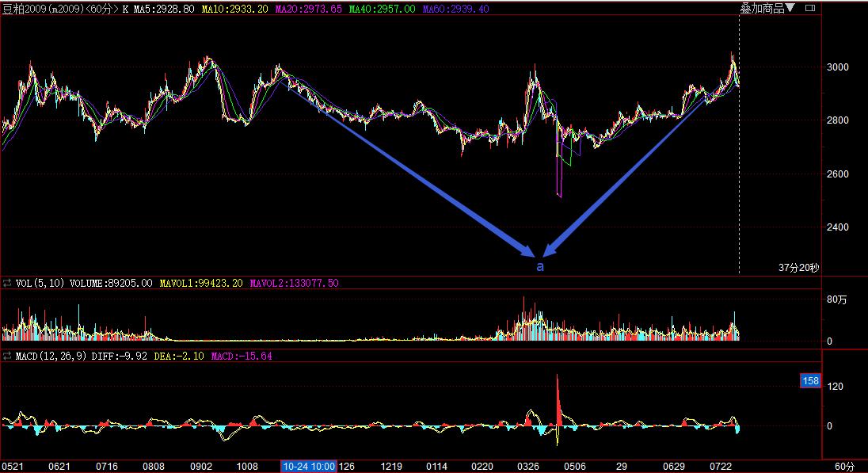Viewport: 868px width, 473px height.
Task: Select the MA5:2928.80 moving average label
Action: tap(165, 9)
